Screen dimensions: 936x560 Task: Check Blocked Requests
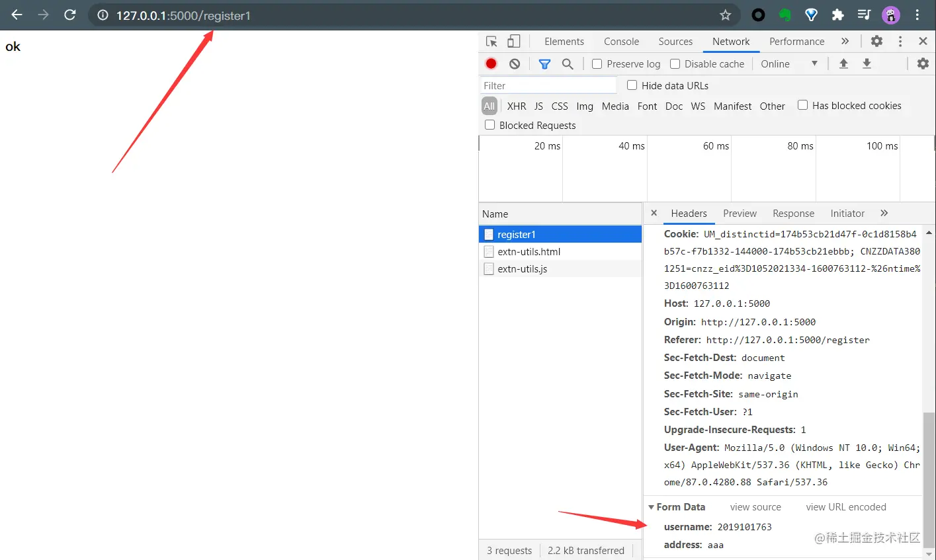[489, 124]
